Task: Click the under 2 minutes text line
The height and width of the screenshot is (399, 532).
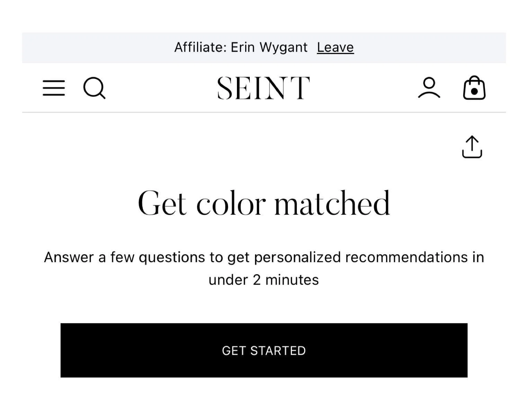Action: point(264,280)
